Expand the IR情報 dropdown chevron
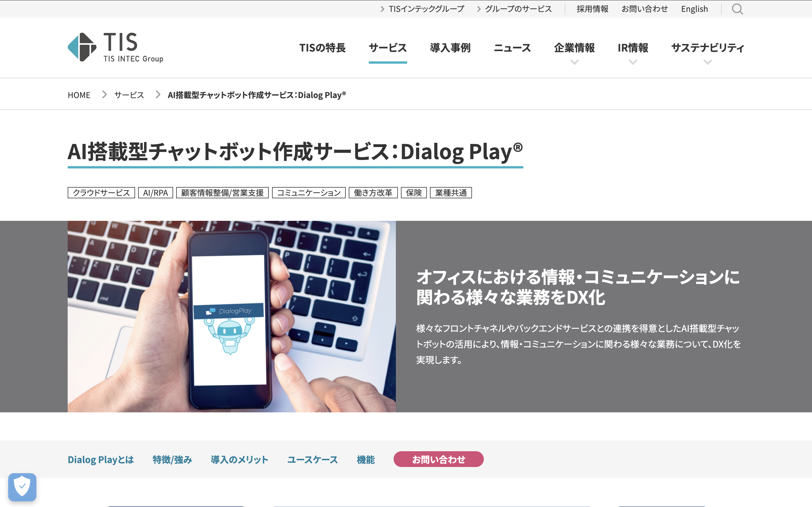 pos(633,62)
